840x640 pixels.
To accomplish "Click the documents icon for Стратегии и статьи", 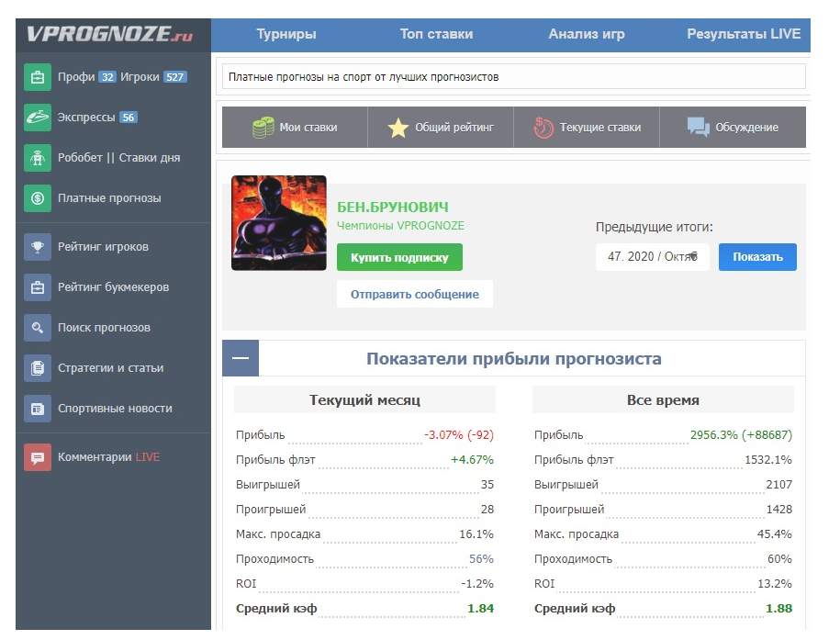I will tap(37, 368).
